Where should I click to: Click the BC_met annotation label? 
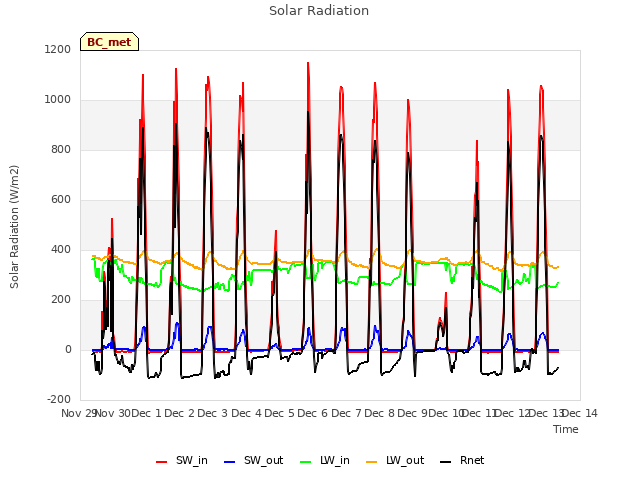tap(109, 42)
